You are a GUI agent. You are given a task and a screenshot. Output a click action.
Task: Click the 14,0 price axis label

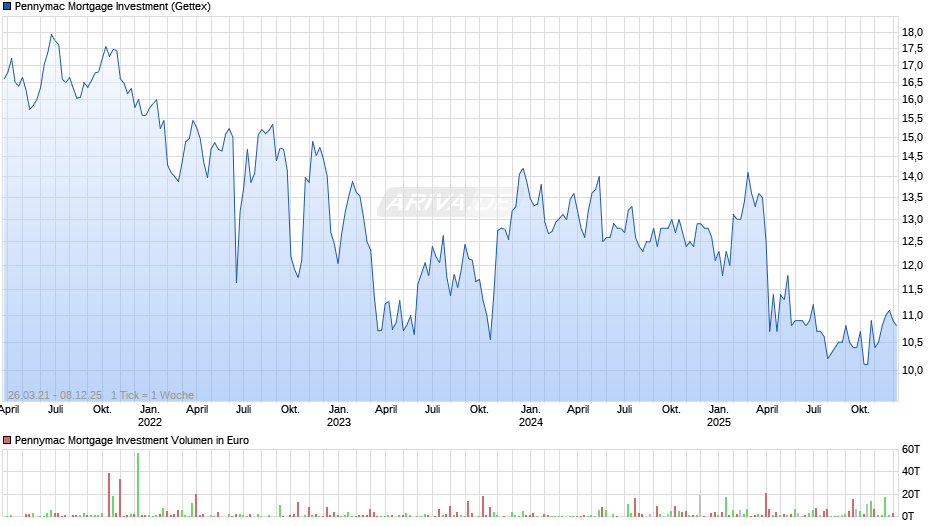[912, 176]
